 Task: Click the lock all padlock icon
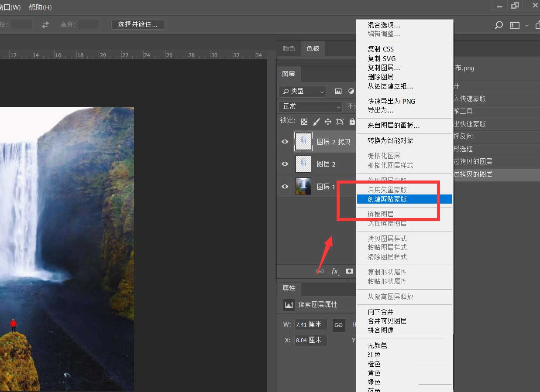click(352, 122)
